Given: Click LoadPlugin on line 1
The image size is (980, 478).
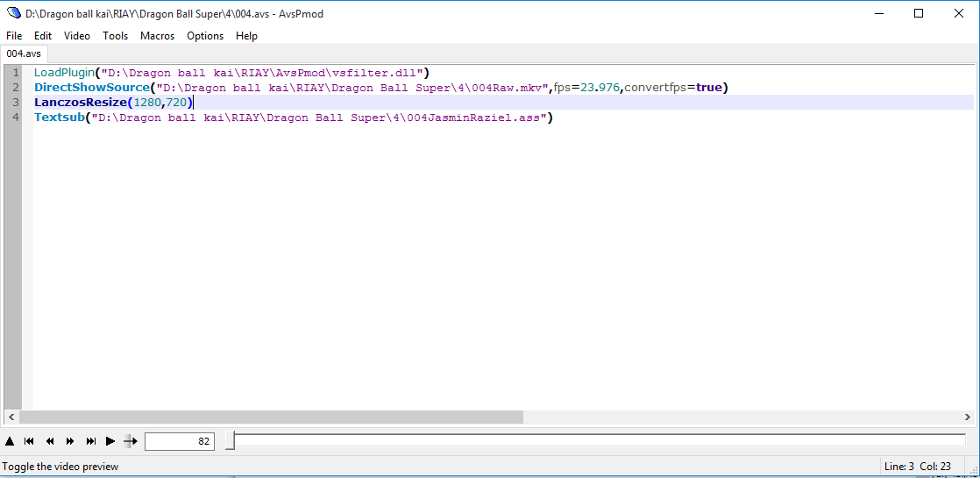Looking at the screenshot, I should tap(64, 73).
